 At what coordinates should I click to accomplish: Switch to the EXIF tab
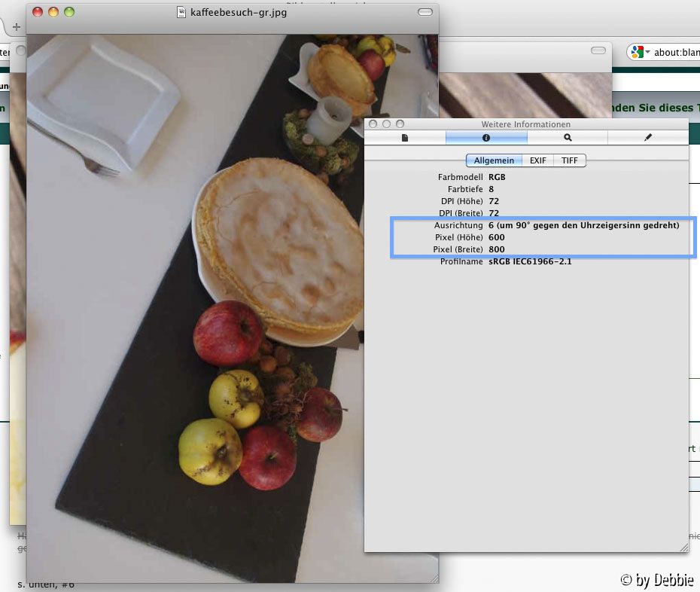pyautogui.click(x=538, y=160)
